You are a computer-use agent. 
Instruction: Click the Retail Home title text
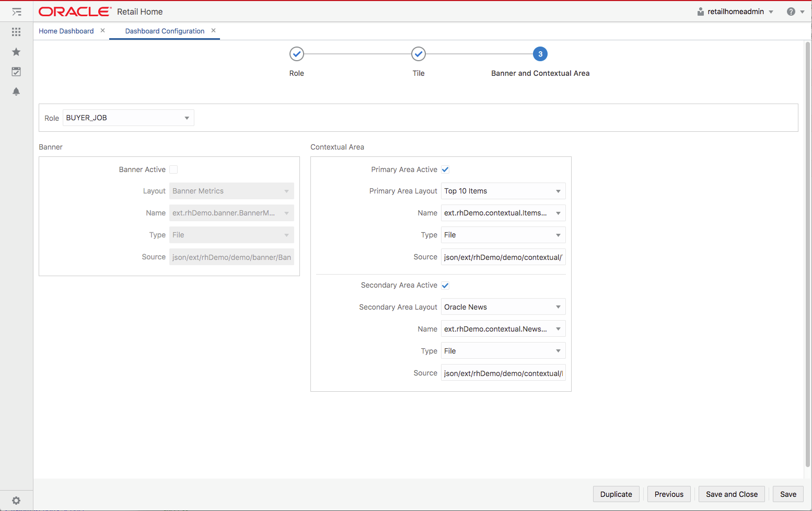coord(140,12)
